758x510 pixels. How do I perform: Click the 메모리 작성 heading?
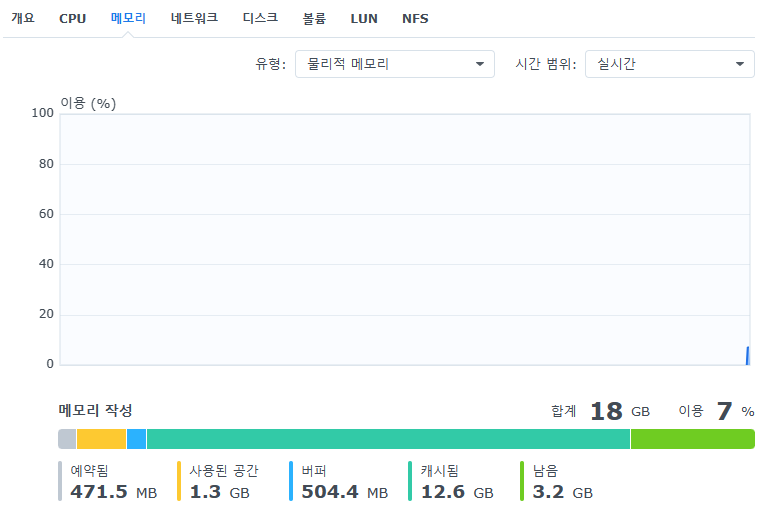[x=95, y=410]
